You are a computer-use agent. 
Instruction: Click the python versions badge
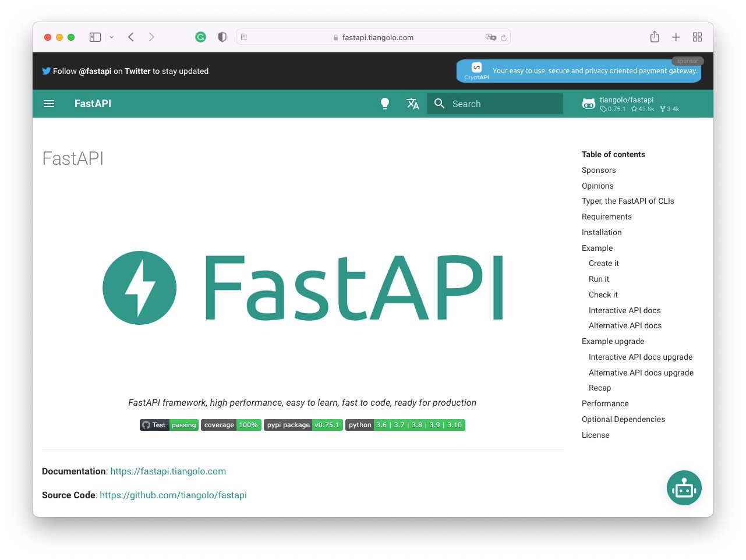point(405,425)
